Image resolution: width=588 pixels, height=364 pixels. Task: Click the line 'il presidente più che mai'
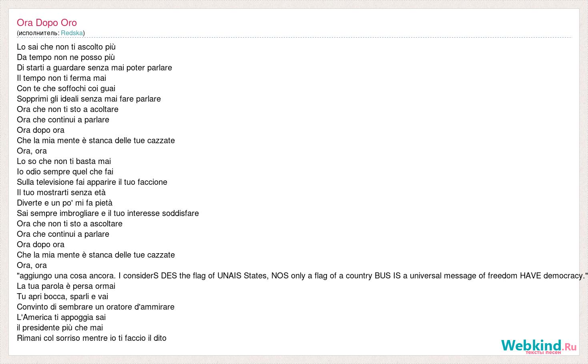pyautogui.click(x=60, y=328)
